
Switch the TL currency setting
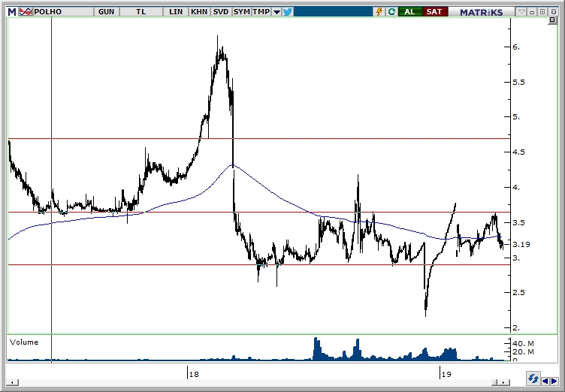click(x=141, y=12)
